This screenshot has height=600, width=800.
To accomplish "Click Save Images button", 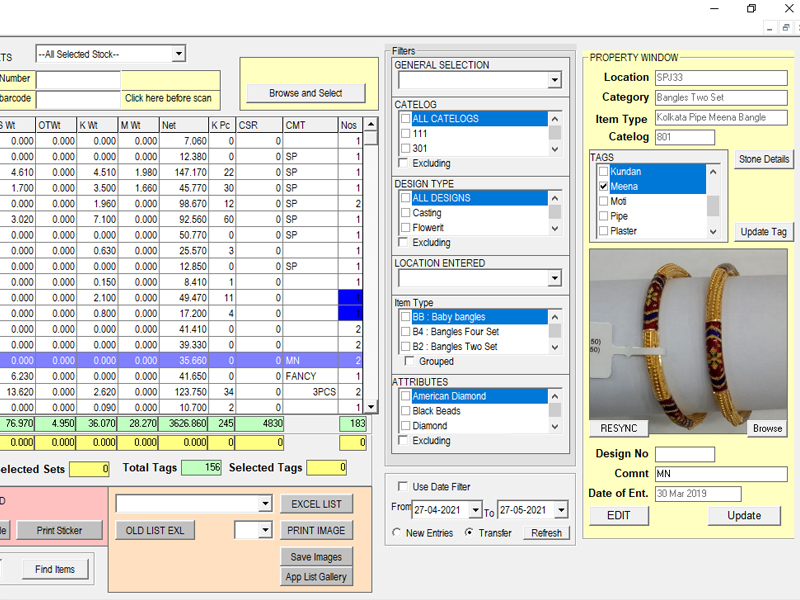I will click(x=316, y=557).
